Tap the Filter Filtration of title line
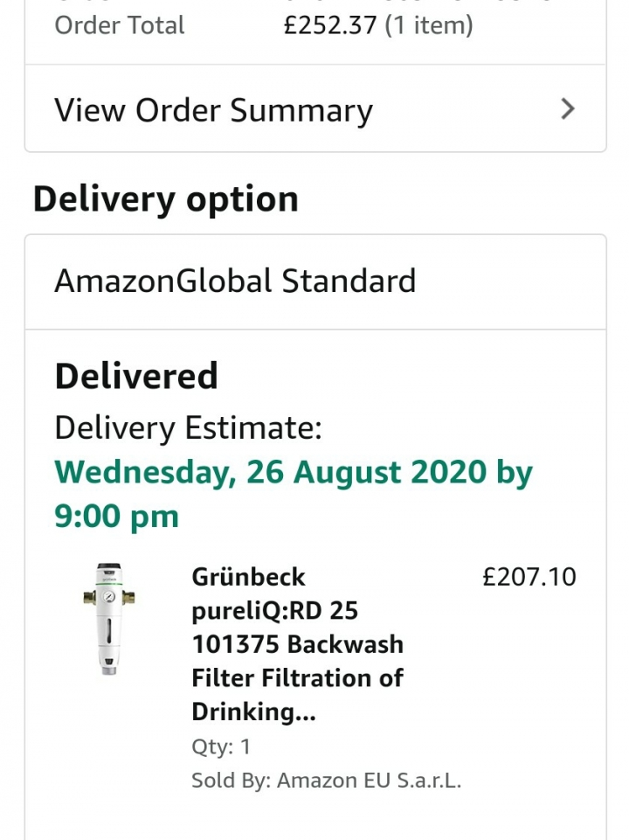The width and height of the screenshot is (629, 840). coord(298,678)
